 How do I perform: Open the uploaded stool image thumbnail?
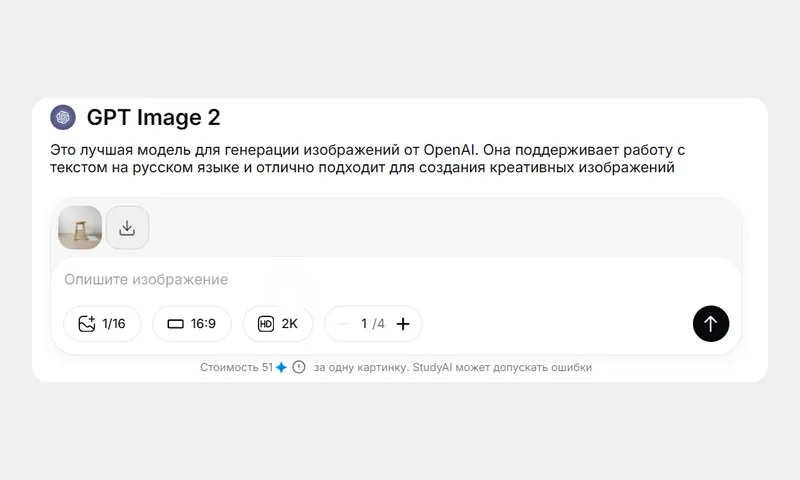coord(80,228)
